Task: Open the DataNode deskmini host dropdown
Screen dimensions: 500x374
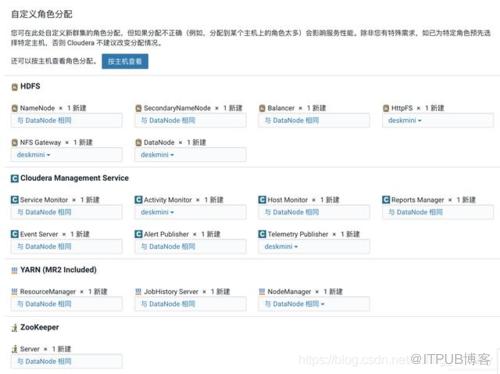Action: click(x=157, y=155)
